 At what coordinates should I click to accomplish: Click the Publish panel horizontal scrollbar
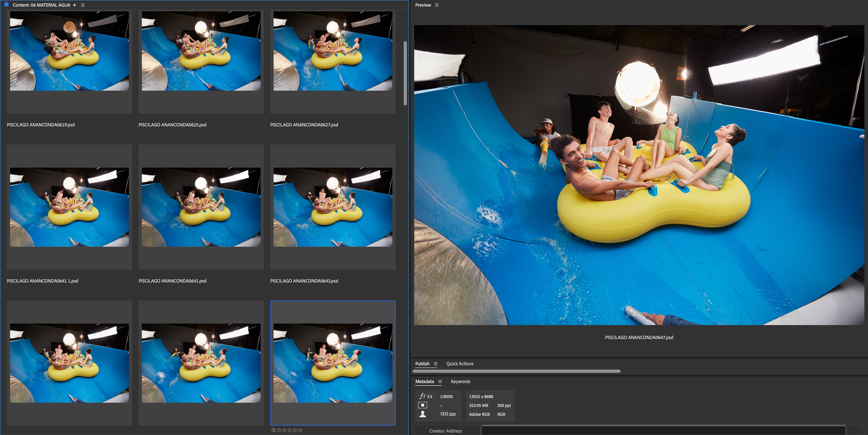click(x=517, y=371)
